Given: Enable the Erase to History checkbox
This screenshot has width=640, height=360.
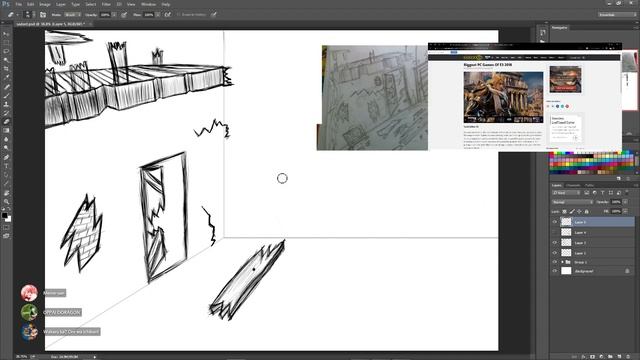Looking at the screenshot, I should click(x=178, y=15).
